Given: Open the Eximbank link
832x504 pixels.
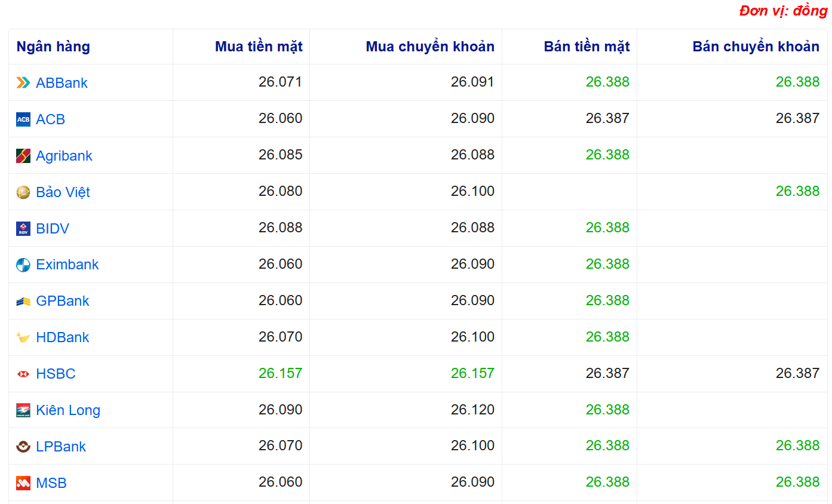Looking at the screenshot, I should click(67, 265).
